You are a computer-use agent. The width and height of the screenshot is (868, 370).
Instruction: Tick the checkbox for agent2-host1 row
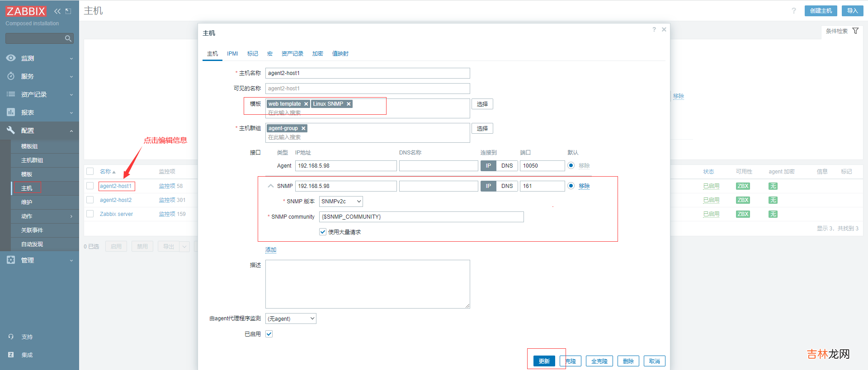[90, 186]
